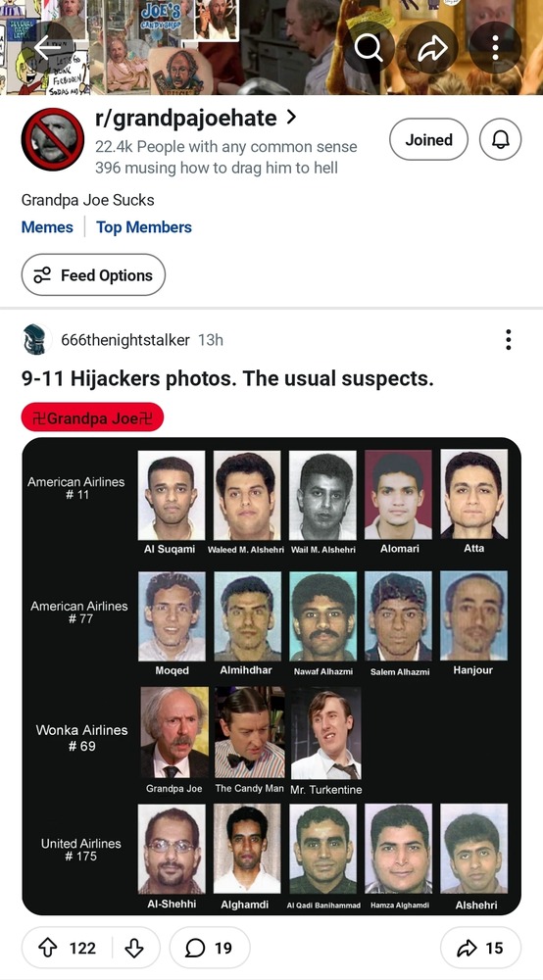This screenshot has width=543, height=980.
Task: Upvote the 9-11 Hijackers post
Action: pos(48,948)
